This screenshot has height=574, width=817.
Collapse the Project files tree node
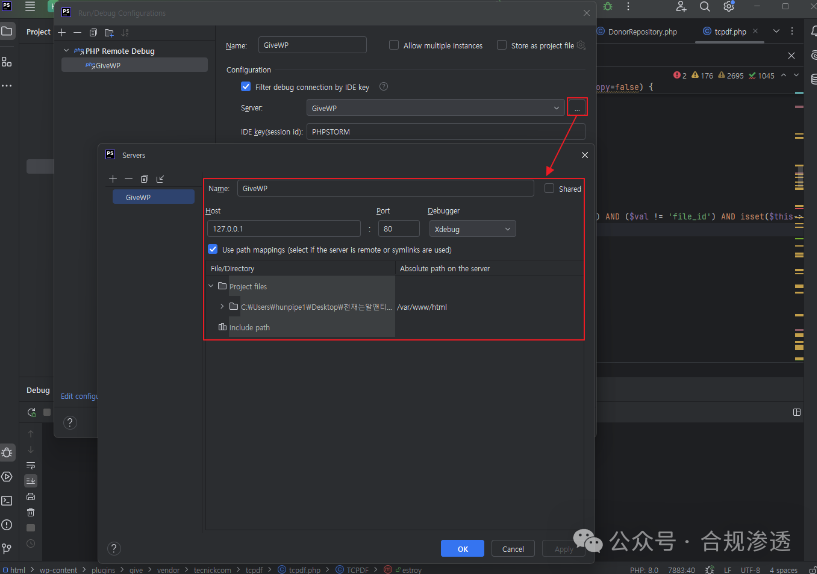pos(211,286)
